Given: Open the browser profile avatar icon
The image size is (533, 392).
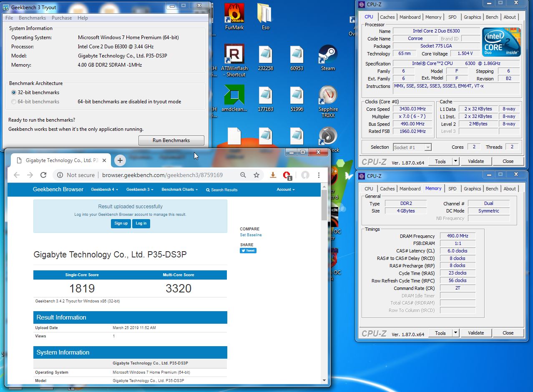Looking at the screenshot, I should pos(305,175).
